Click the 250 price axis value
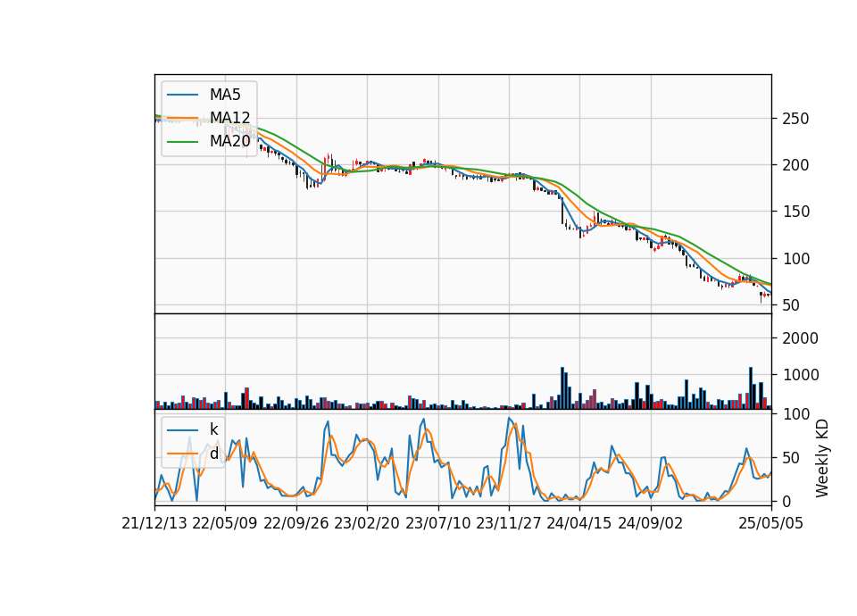The width and height of the screenshot is (857, 616). [795, 119]
